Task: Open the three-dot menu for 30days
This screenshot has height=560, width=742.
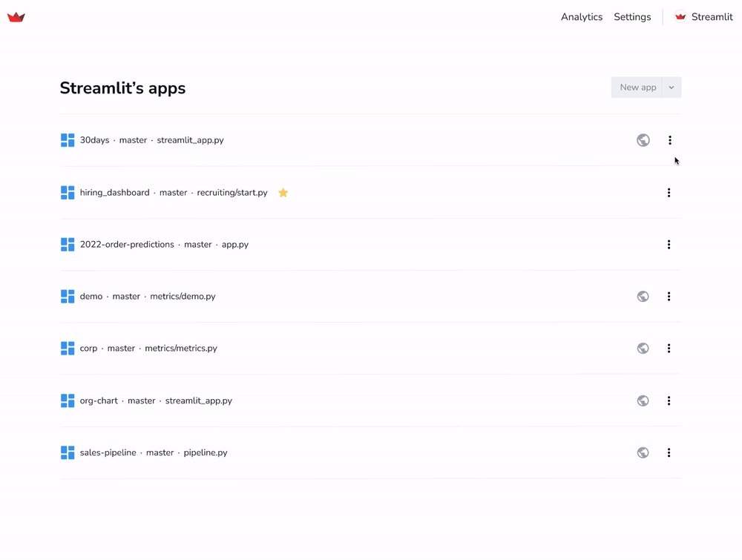Action: coord(669,140)
